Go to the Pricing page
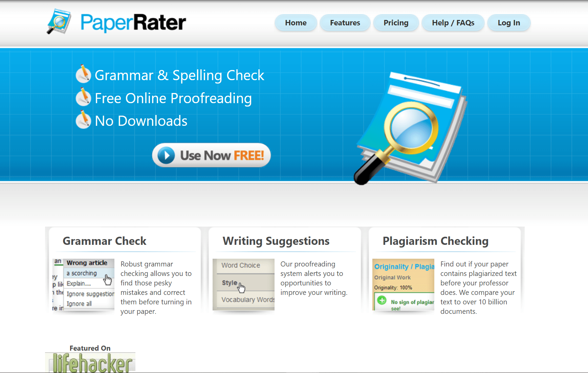588x373 pixels. click(x=396, y=23)
